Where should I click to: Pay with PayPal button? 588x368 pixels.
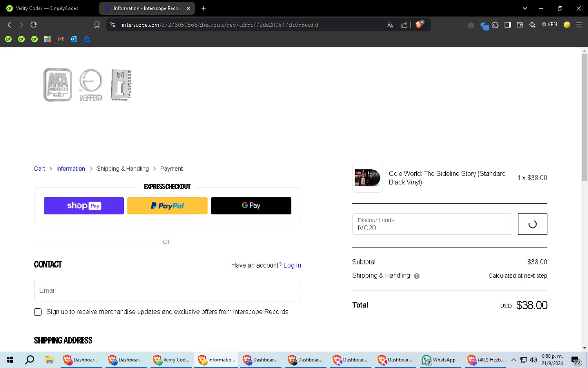(167, 206)
